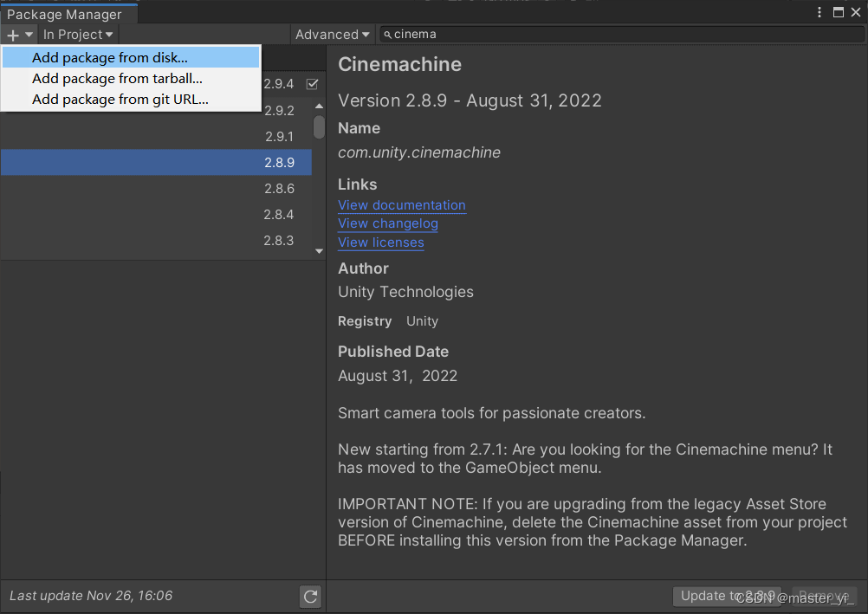Click the Unity Technologies author text
868x614 pixels.
(x=405, y=292)
